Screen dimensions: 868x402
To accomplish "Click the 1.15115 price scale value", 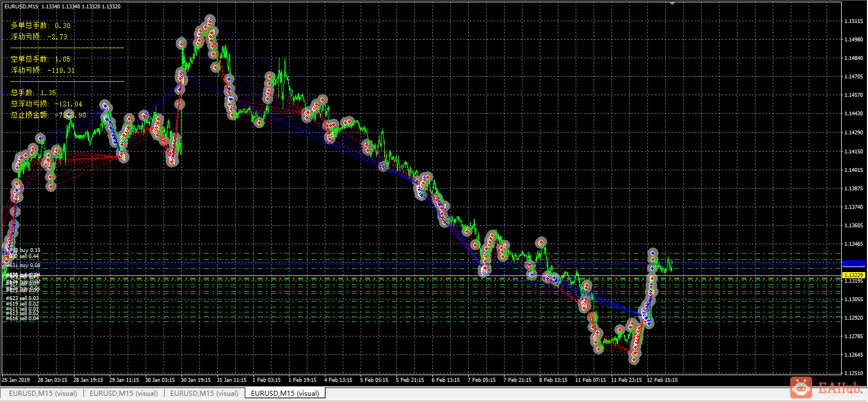I will 853,21.
